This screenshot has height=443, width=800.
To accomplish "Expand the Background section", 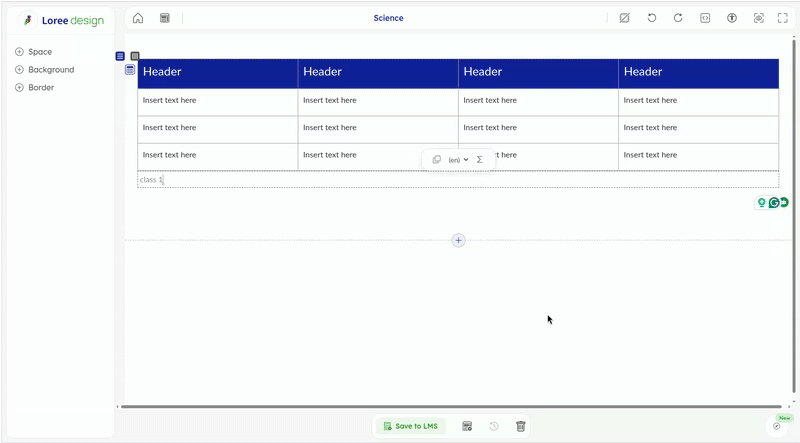I will (x=19, y=70).
